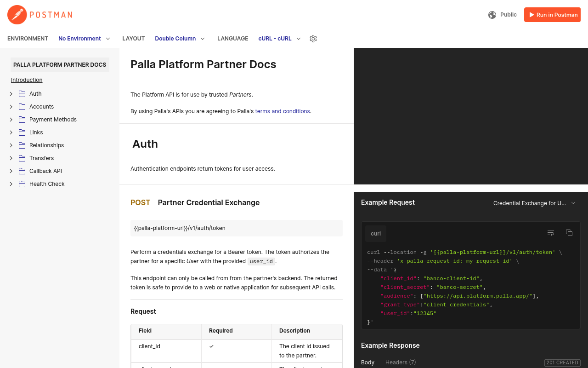
Task: Click the Auth folder icon
Action: tap(22, 94)
